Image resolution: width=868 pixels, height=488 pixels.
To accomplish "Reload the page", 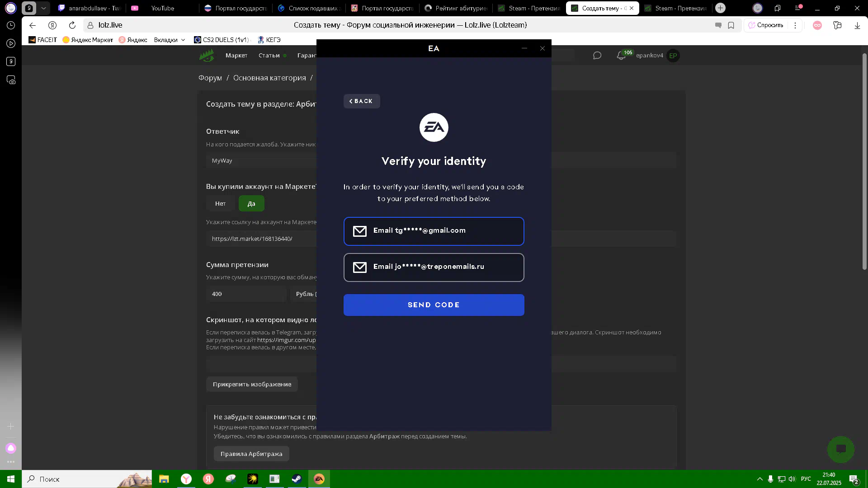I will coord(72,25).
